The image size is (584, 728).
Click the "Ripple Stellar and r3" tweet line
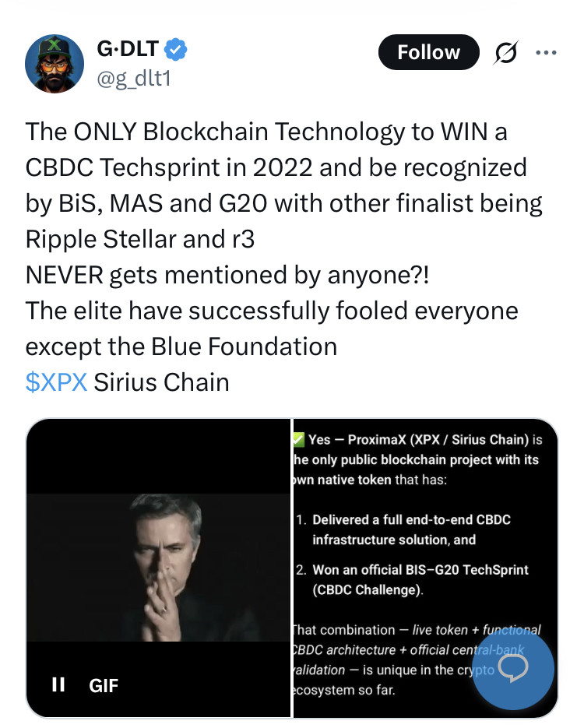(140, 239)
